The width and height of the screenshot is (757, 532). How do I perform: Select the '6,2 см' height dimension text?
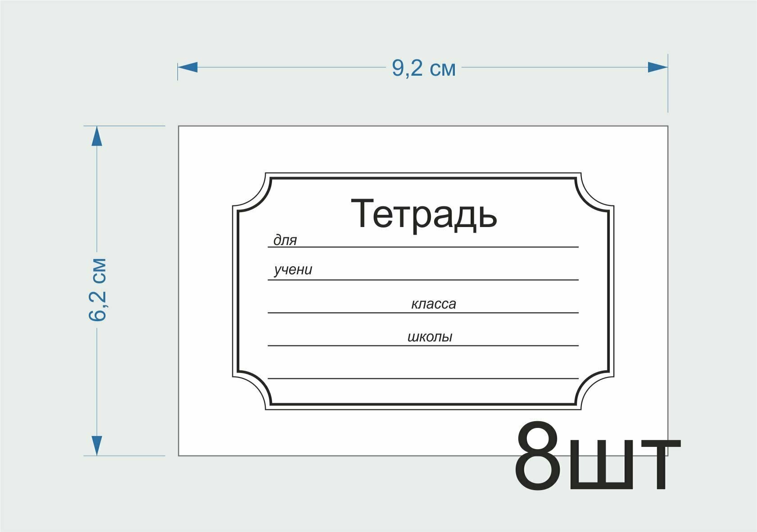98,290
